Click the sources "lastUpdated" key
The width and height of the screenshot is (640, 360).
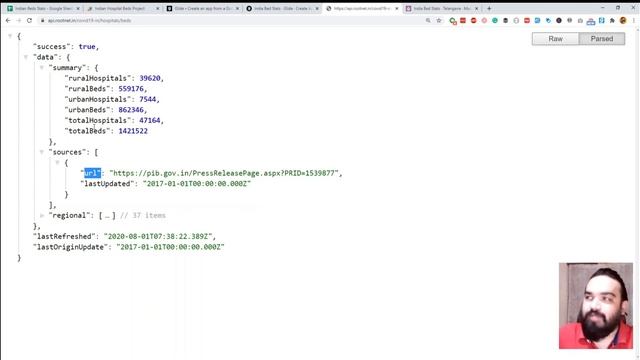(x=108, y=184)
